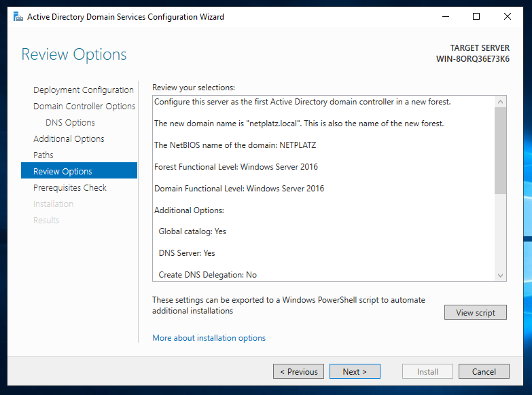Click the Global catalog: Yes line
This screenshot has width=532, height=395.
point(192,231)
